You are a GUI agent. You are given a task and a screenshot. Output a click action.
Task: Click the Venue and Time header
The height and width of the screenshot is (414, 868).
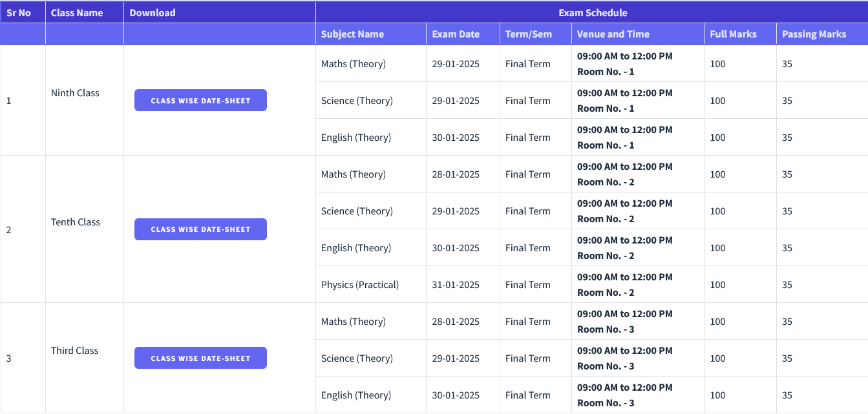point(613,34)
